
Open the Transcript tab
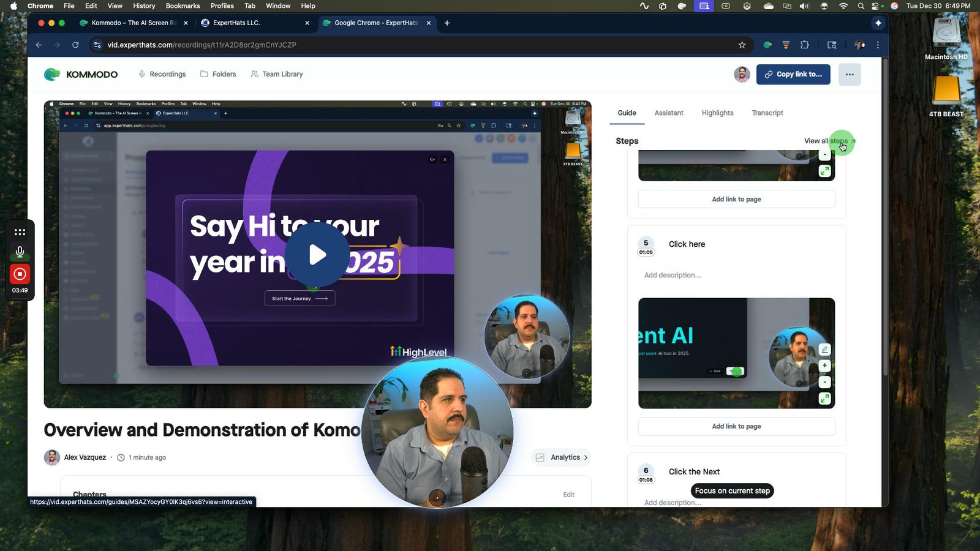[x=767, y=113]
